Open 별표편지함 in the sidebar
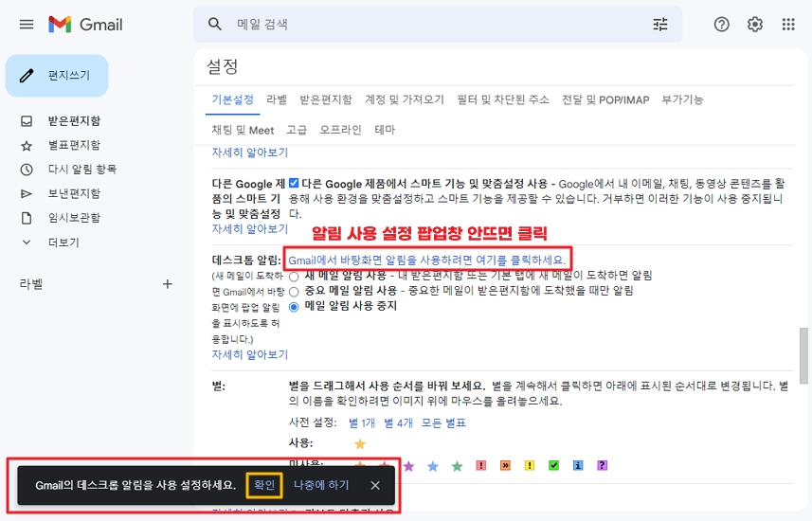Viewport: 812px width, 521px height. pyautogui.click(x=74, y=146)
